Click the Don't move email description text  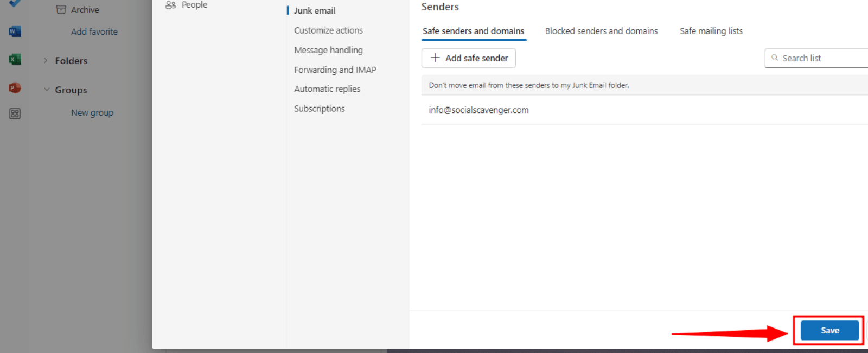click(529, 85)
